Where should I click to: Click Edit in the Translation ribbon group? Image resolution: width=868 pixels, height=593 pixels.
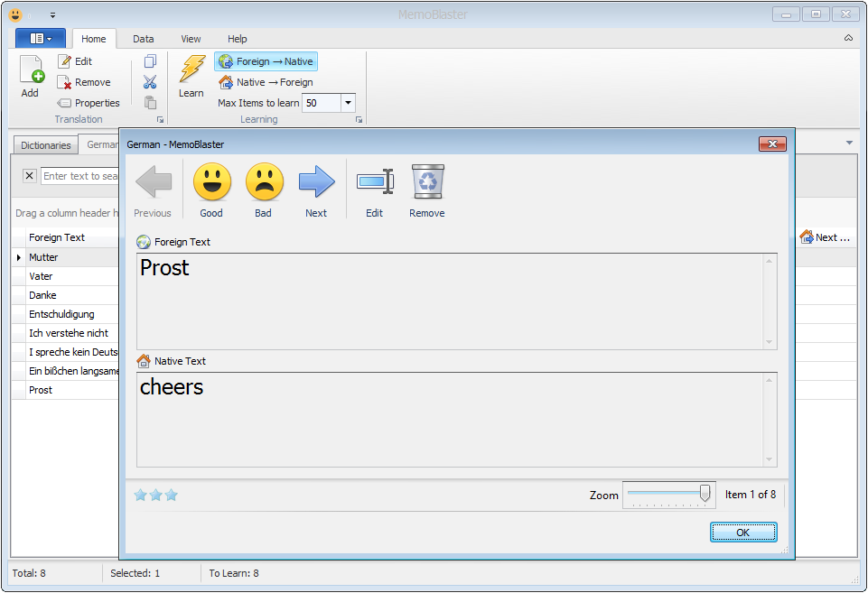[x=75, y=61]
